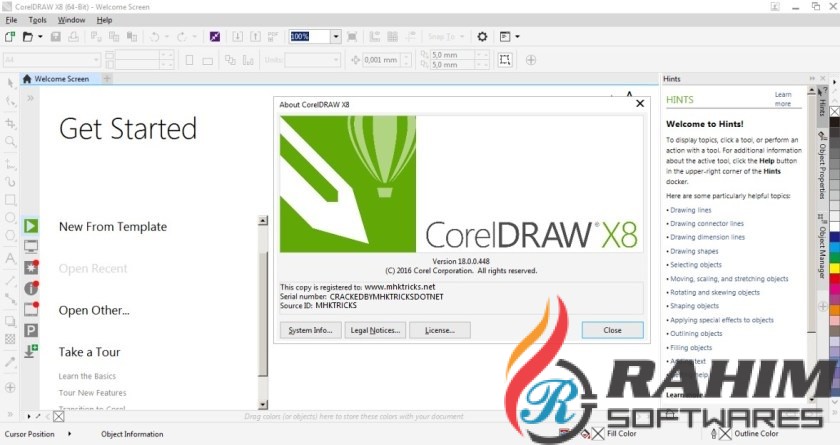This screenshot has height=445, width=840.
Task: Pick the yellow swatch in color palette
Action: [x=835, y=269]
